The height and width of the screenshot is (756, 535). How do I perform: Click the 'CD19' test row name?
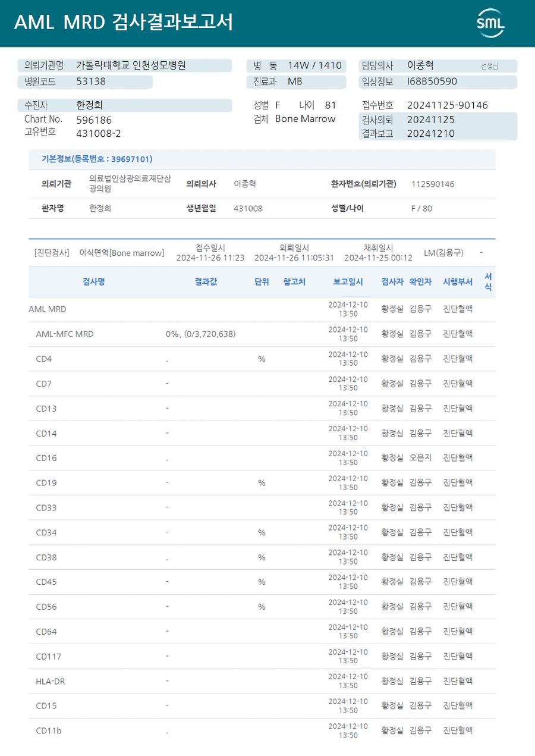coord(46,483)
